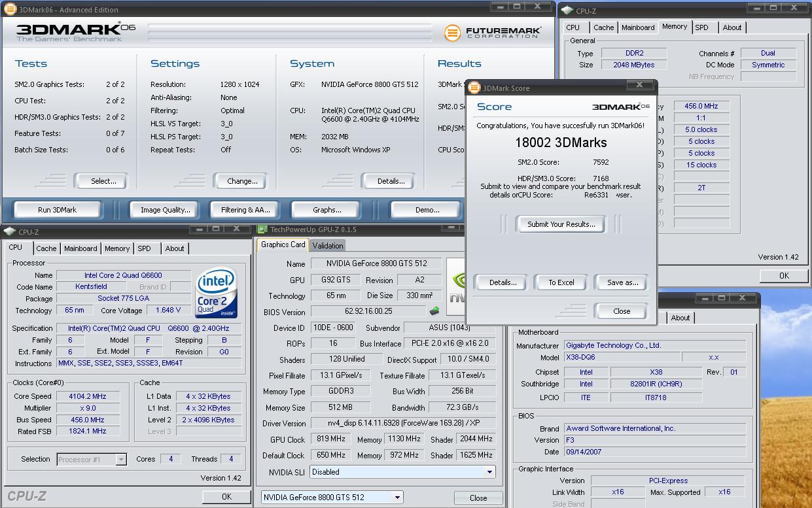The height and width of the screenshot is (508, 812).
Task: Open the Memory tab in bottom-left CPU-Z
Action: click(117, 248)
